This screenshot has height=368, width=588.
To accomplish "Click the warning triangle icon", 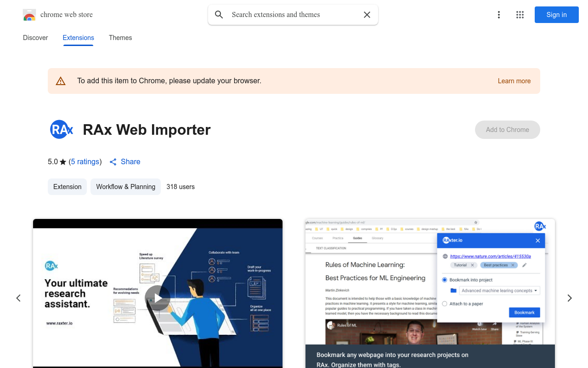I will (61, 81).
